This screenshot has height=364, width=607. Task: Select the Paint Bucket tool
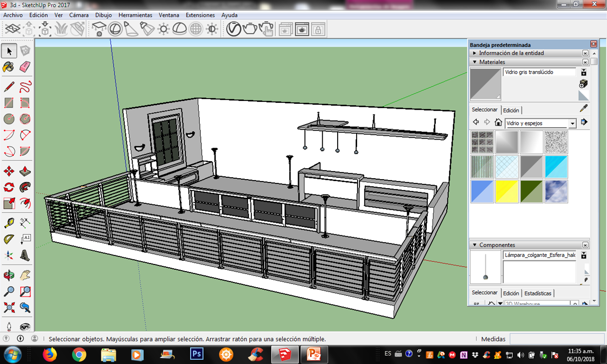(x=9, y=67)
